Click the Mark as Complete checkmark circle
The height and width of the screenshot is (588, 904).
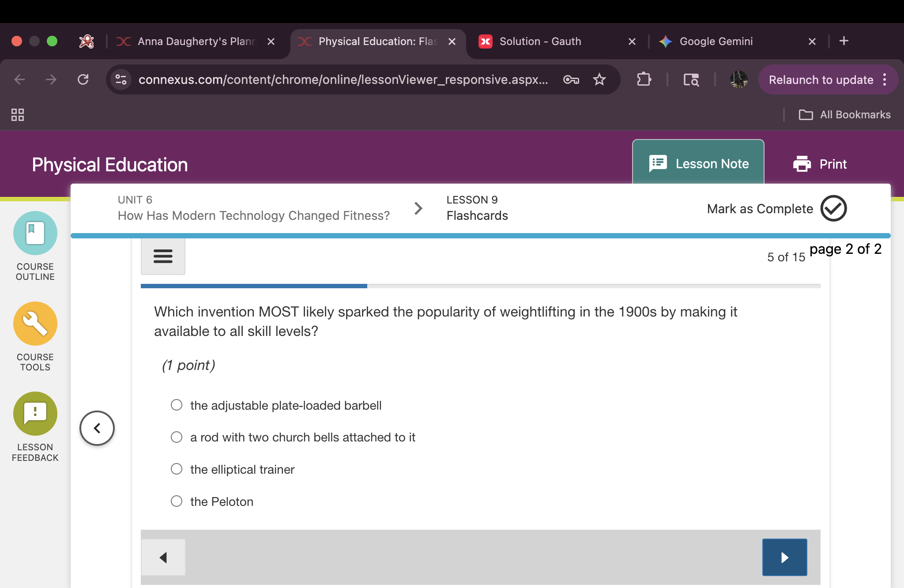[833, 208]
